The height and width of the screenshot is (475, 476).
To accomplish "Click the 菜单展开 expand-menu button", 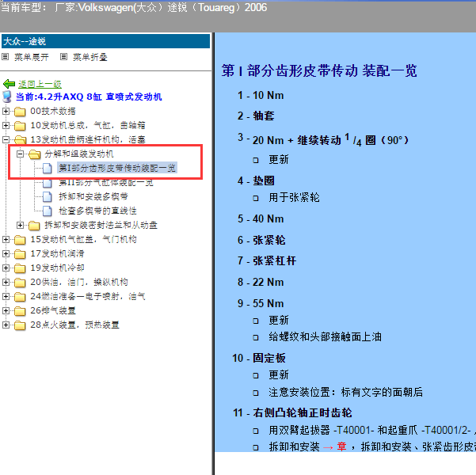I will (x=31, y=57).
